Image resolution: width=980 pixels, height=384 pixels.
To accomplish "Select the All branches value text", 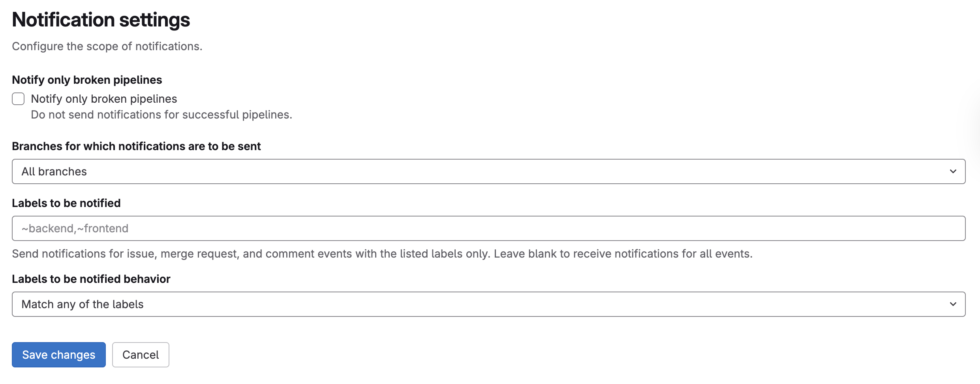I will click(x=54, y=171).
